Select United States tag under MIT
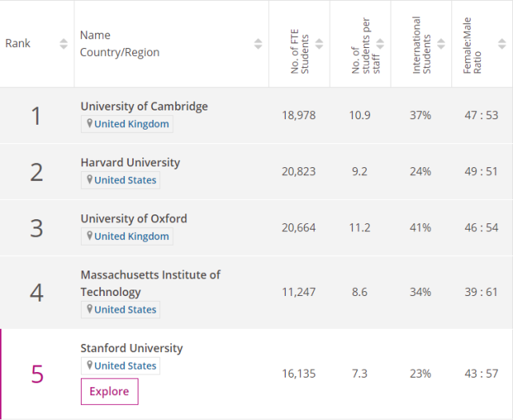 click(125, 310)
